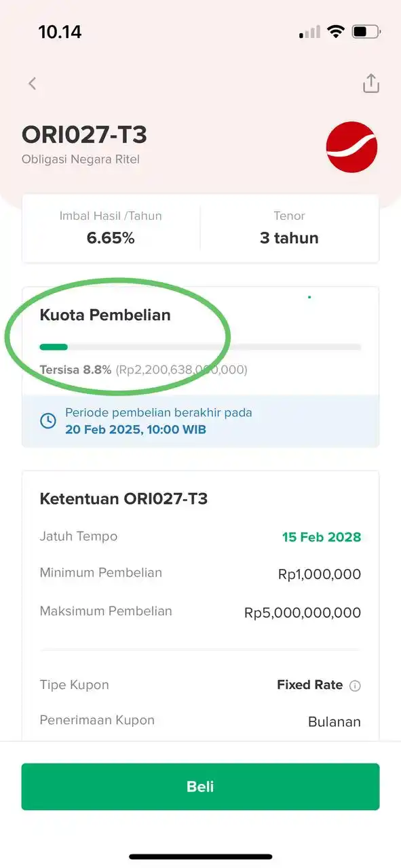Tap the Wi-Fi status icon
This screenshot has width=401, height=868.
(x=335, y=31)
